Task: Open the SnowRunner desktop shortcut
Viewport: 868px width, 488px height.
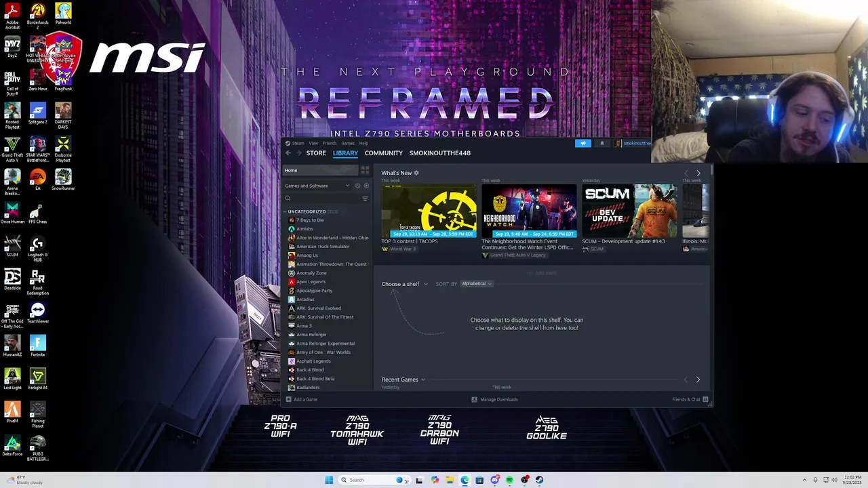Action: click(x=63, y=180)
